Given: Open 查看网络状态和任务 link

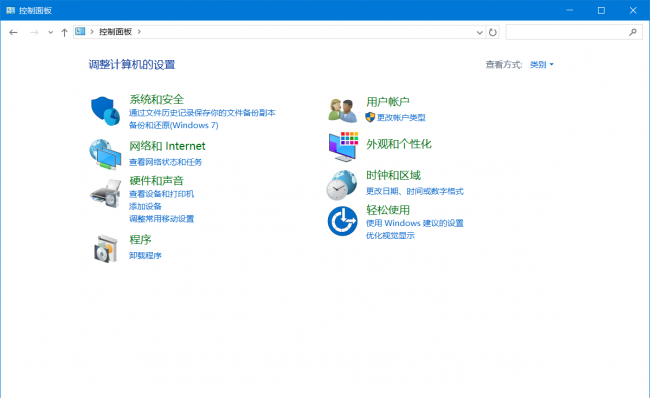Looking at the screenshot, I should click(x=165, y=162).
